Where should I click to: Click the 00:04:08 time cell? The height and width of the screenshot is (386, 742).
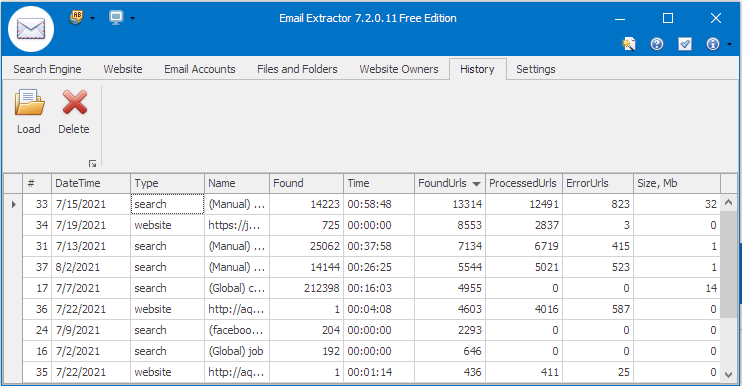coord(379,309)
